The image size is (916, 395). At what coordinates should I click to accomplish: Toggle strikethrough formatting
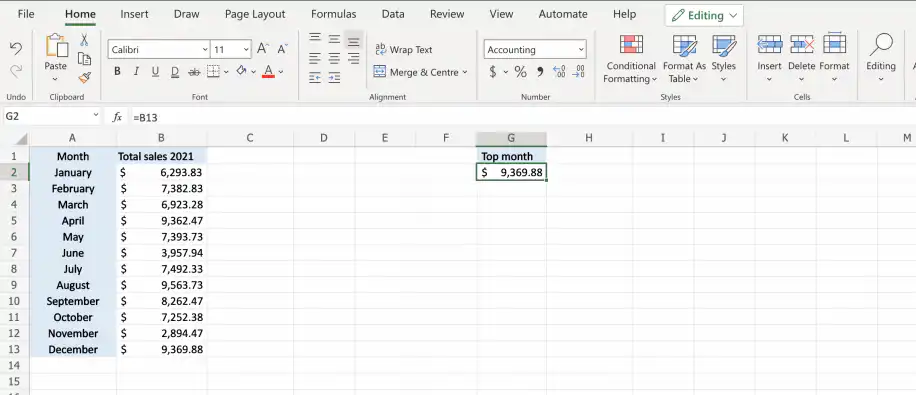point(194,72)
